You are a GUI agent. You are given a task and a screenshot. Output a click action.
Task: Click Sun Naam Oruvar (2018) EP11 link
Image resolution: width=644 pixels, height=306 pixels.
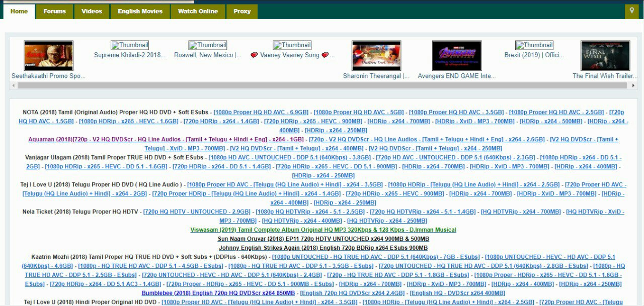[x=323, y=239]
